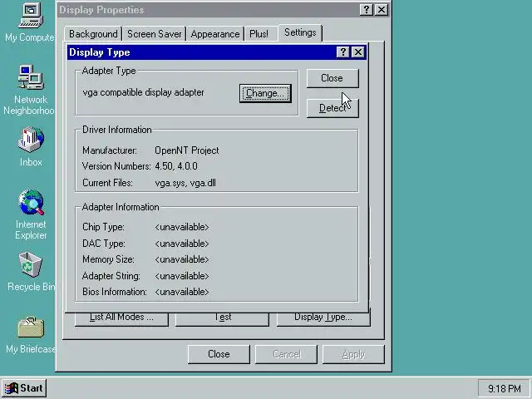
Task: Click Display Type help question-mark button
Action: pyautogui.click(x=343, y=52)
